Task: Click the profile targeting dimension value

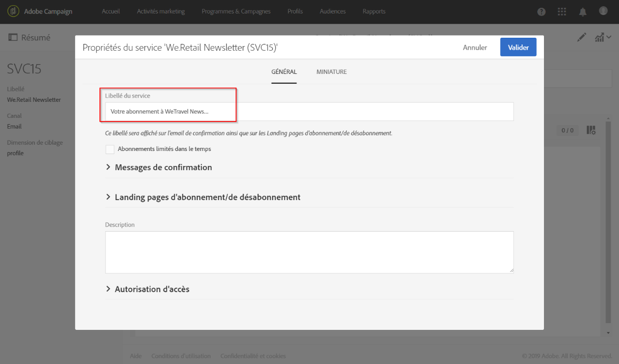Action: 16,153
